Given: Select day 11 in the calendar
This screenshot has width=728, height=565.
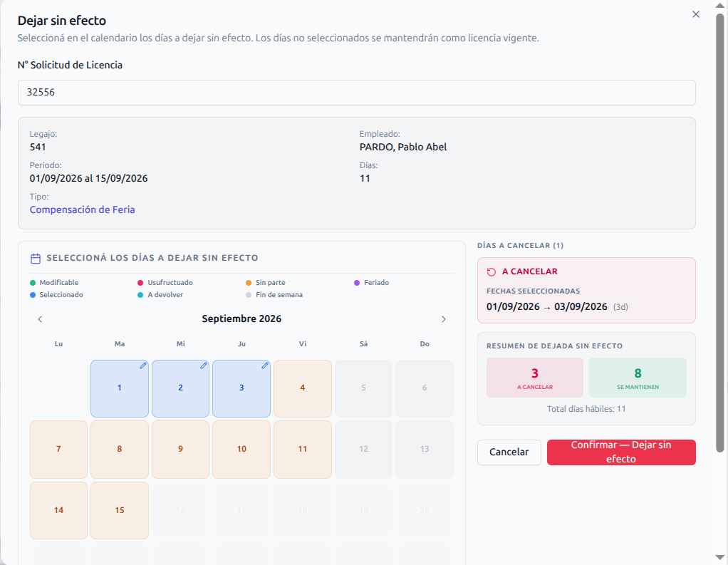Looking at the screenshot, I should [x=303, y=450].
